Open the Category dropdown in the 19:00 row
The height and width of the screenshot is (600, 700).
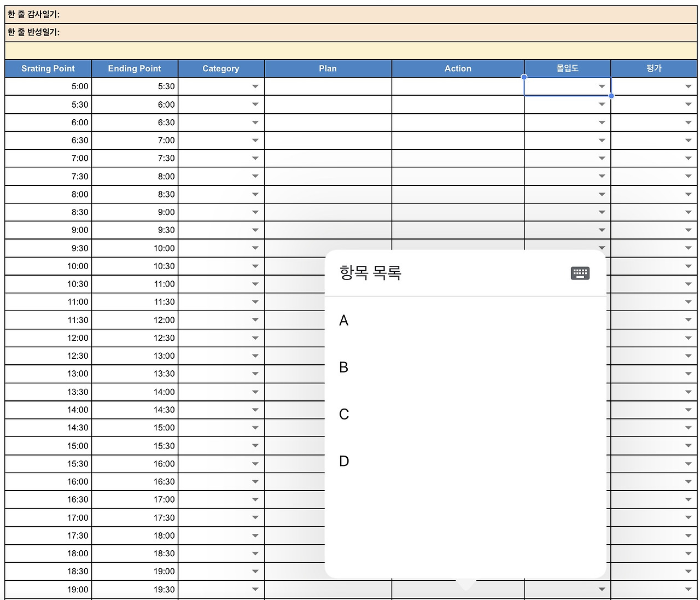coord(255,590)
